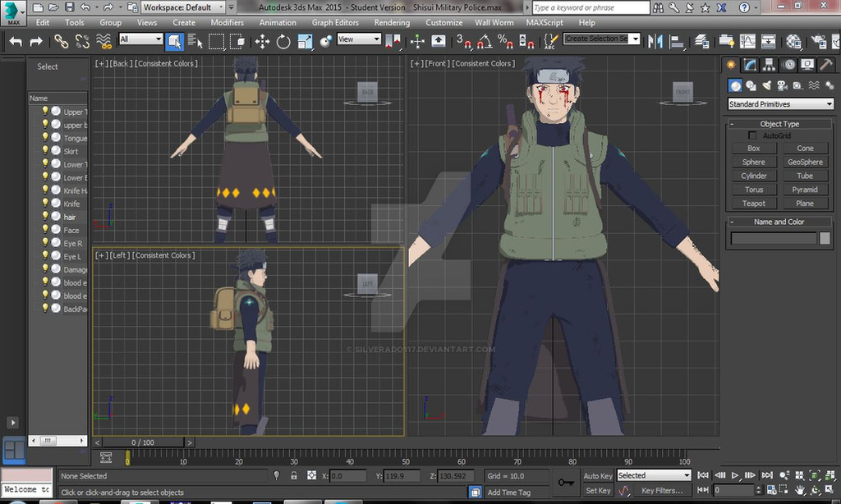Switch to the Motion command panel tab

(789, 65)
